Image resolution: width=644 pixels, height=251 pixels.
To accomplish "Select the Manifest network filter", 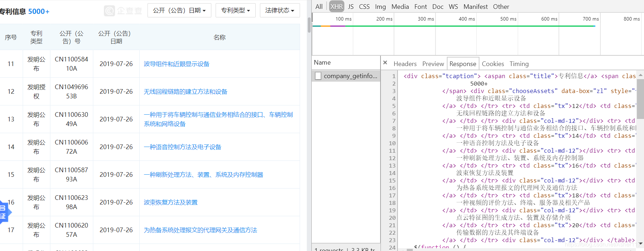I will [x=476, y=6].
